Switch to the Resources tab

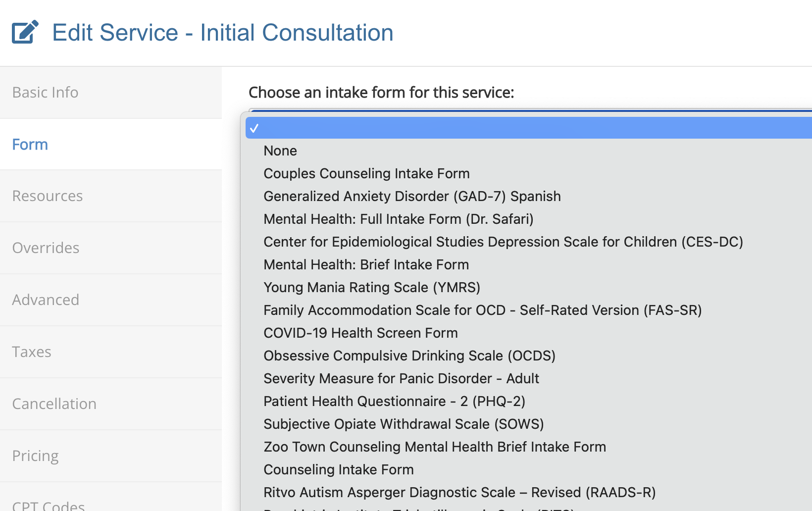tap(48, 196)
